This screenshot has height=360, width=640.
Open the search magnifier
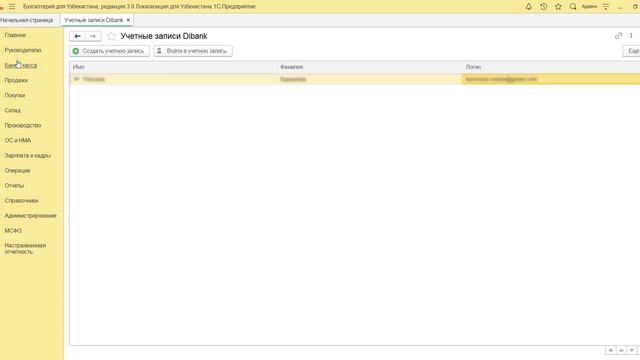[x=573, y=7]
